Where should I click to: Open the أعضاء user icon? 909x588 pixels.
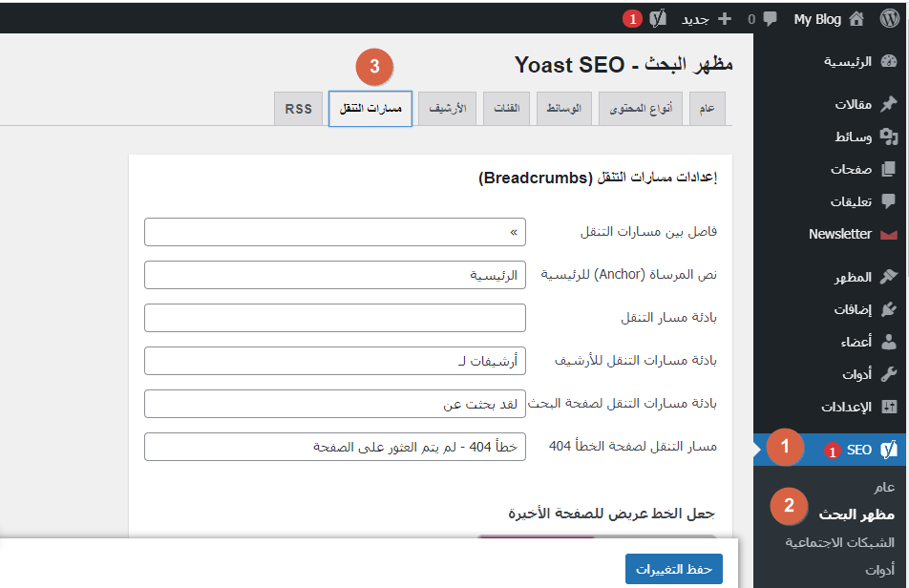pyautogui.click(x=889, y=342)
